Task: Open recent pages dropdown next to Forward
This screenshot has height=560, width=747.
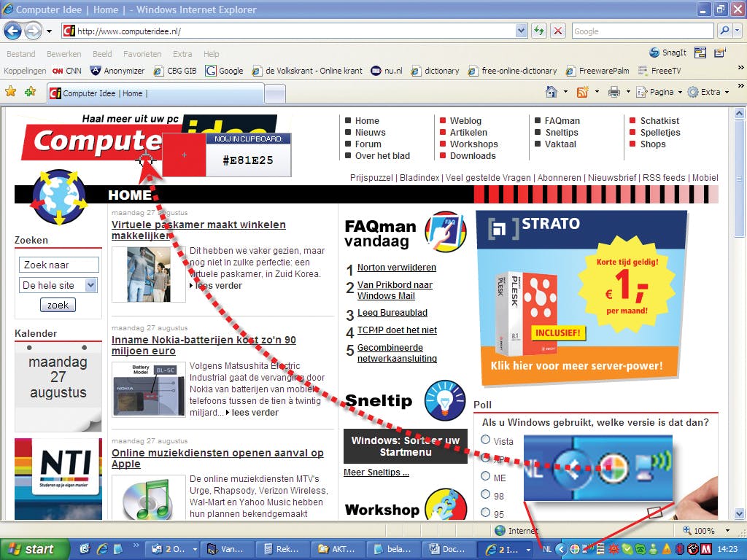Action: coord(49,31)
